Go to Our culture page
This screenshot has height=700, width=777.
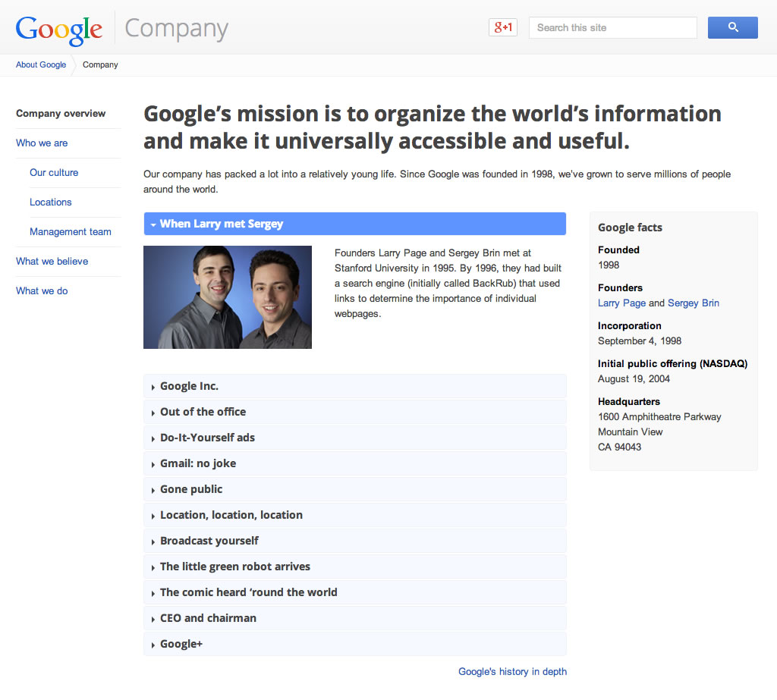pos(54,173)
